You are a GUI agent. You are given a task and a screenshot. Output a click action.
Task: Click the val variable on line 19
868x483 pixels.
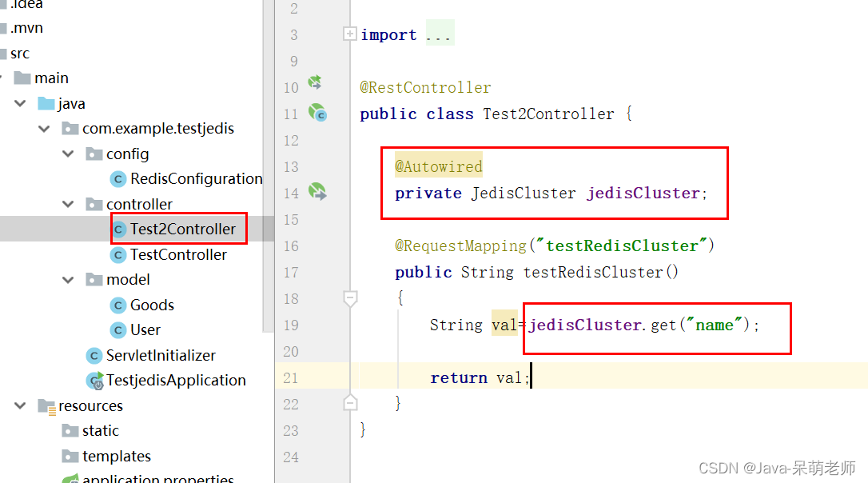pos(504,325)
